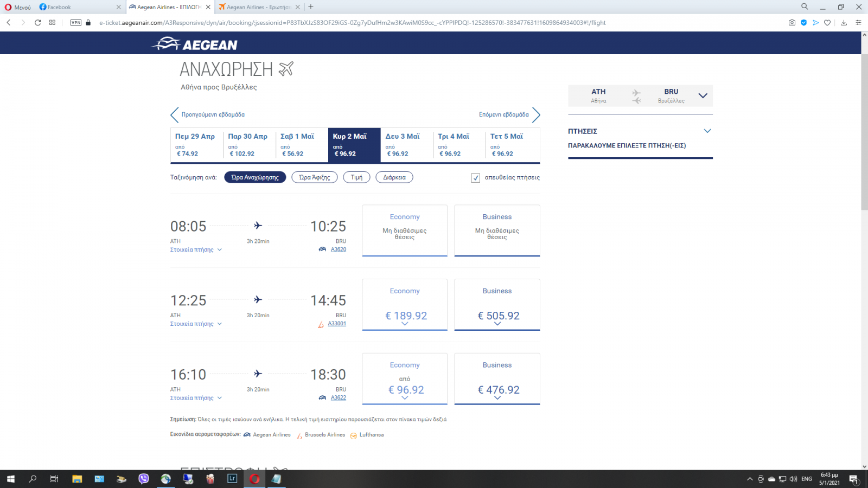The image size is (868, 488).
Task: Open the browser snapshot camera icon
Action: pos(792,23)
